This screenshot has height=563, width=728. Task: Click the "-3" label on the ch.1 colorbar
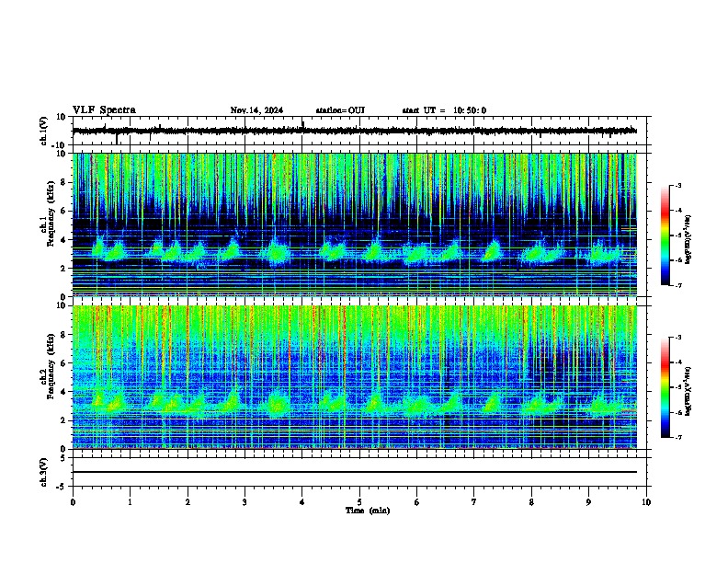point(677,185)
